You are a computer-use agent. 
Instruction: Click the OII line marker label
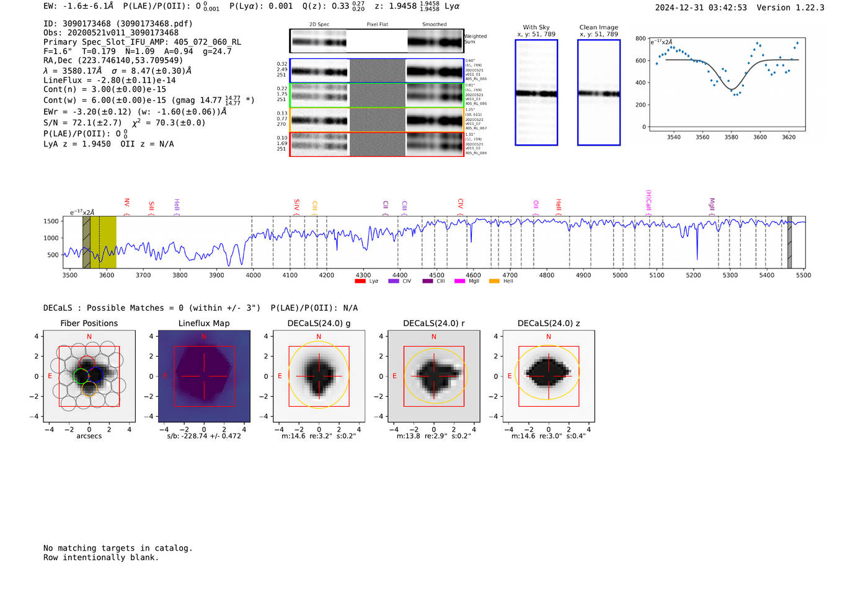point(536,204)
